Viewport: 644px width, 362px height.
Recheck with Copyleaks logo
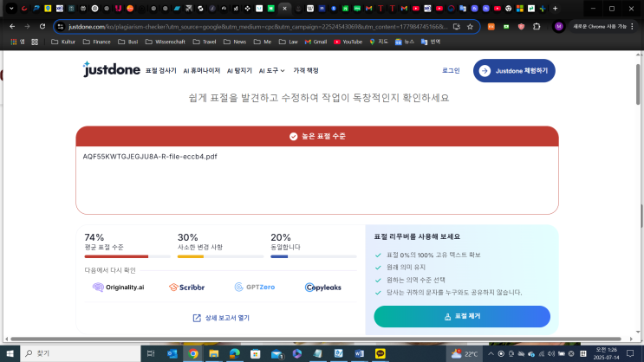tap(322, 288)
